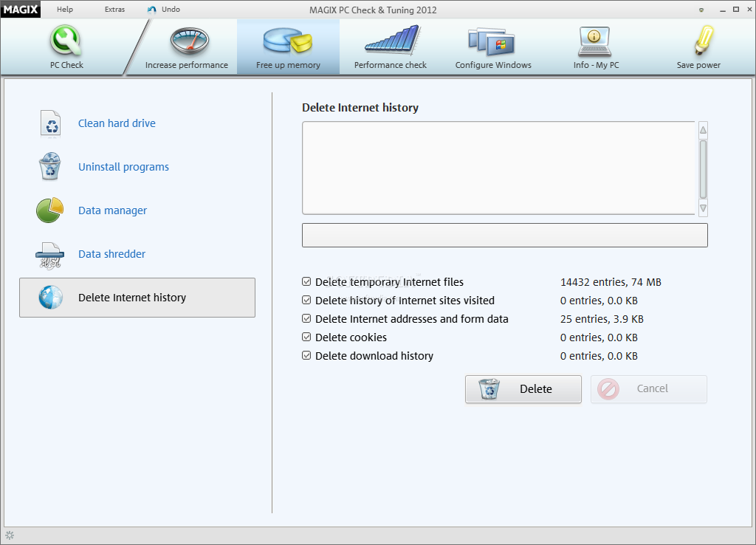Image resolution: width=756 pixels, height=545 pixels.
Task: Click the Cancel button label
Action: point(653,388)
